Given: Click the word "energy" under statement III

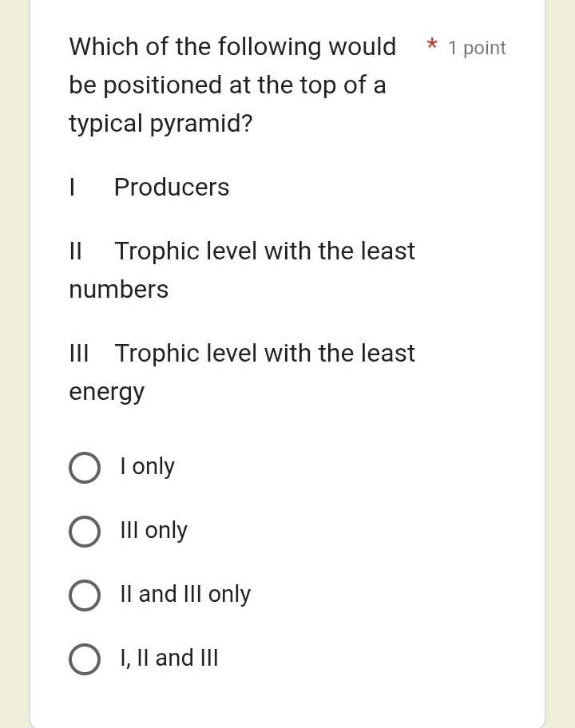Looking at the screenshot, I should (x=107, y=393).
